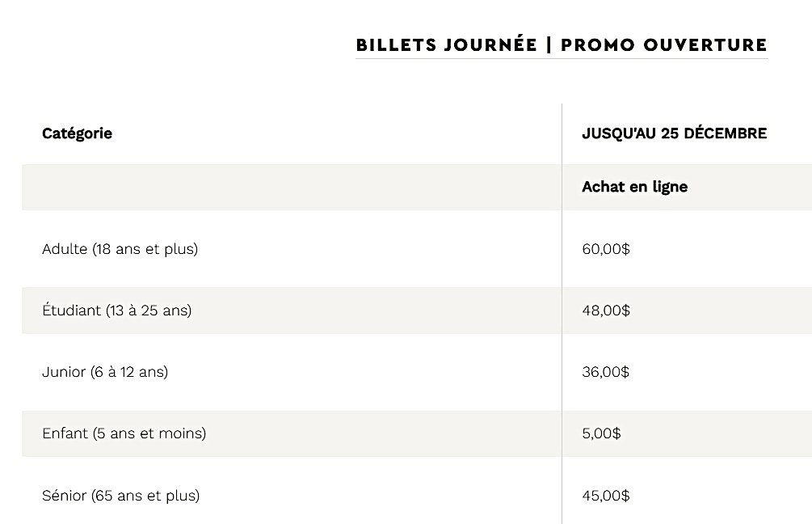Click the words Promo Ouverture in the heading
The width and height of the screenshot is (812, 524).
click(x=664, y=44)
